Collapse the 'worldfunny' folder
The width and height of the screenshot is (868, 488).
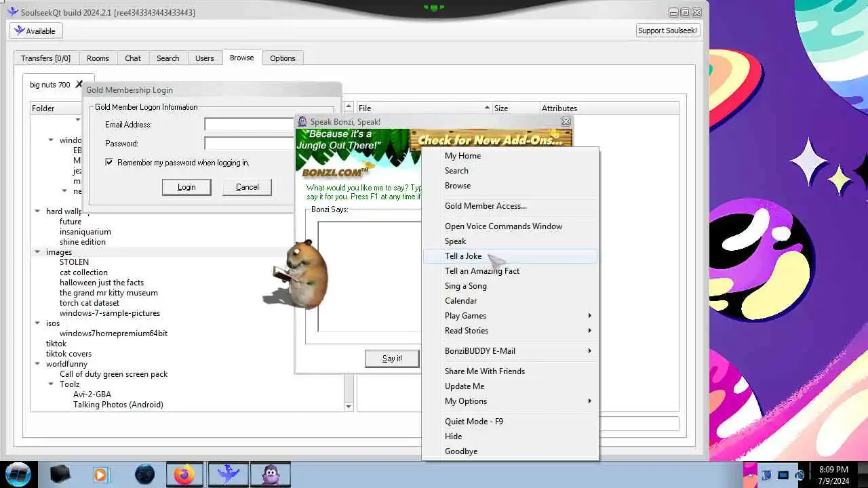click(x=37, y=364)
